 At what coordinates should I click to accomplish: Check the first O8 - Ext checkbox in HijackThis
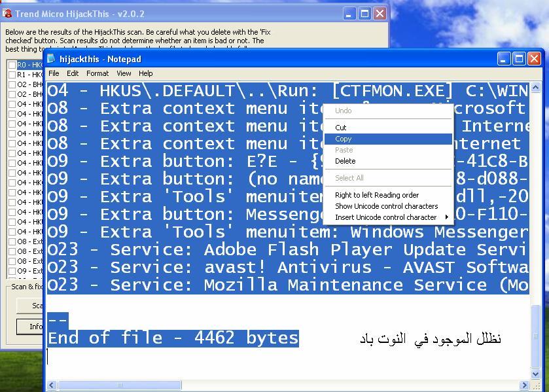pos(12,241)
